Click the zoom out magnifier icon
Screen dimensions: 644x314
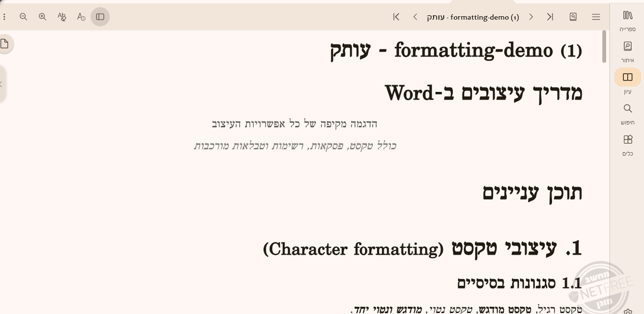(23, 17)
